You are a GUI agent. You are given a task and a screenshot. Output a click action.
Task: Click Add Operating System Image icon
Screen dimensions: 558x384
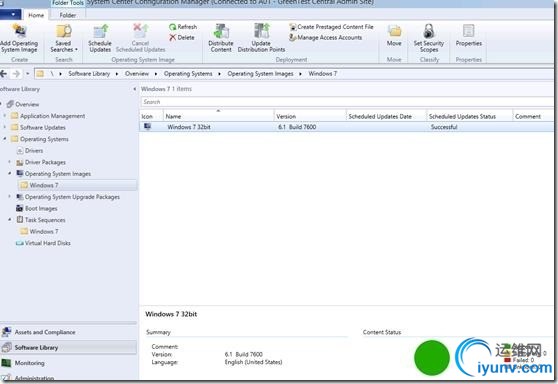point(19,31)
